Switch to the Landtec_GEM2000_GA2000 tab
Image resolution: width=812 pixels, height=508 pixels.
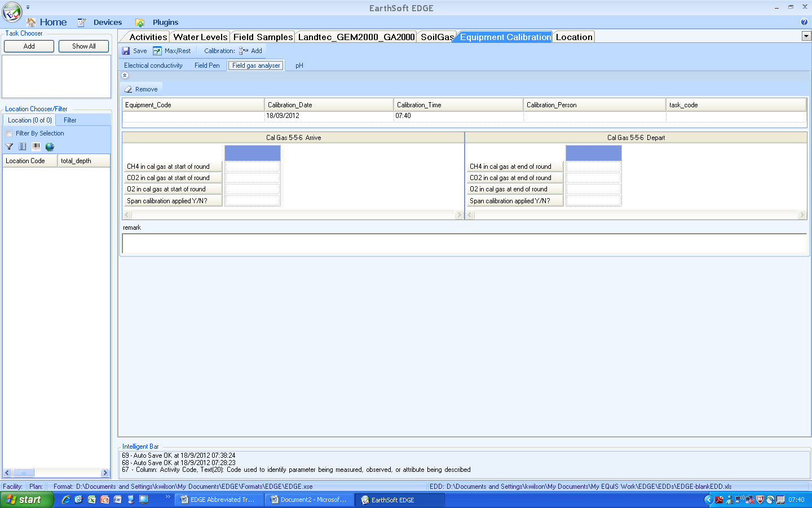click(356, 37)
